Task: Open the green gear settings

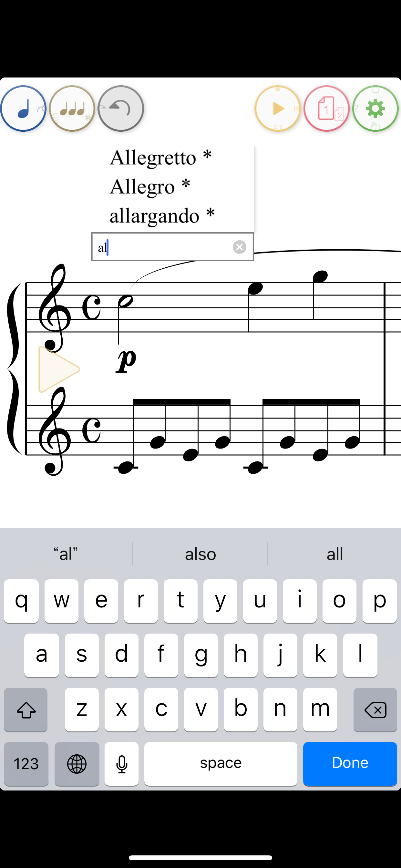Action: pos(375,108)
